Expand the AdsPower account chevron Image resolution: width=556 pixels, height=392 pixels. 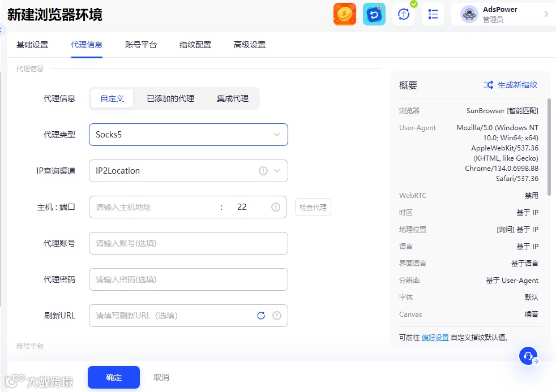[x=546, y=14]
